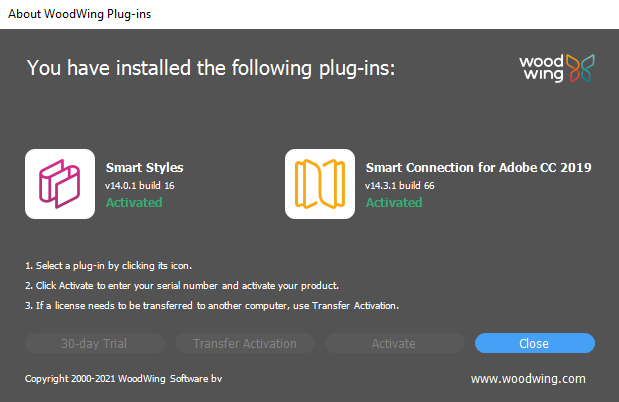The height and width of the screenshot is (402, 619).
Task: Close the About dialog with Close button
Action: [534, 343]
